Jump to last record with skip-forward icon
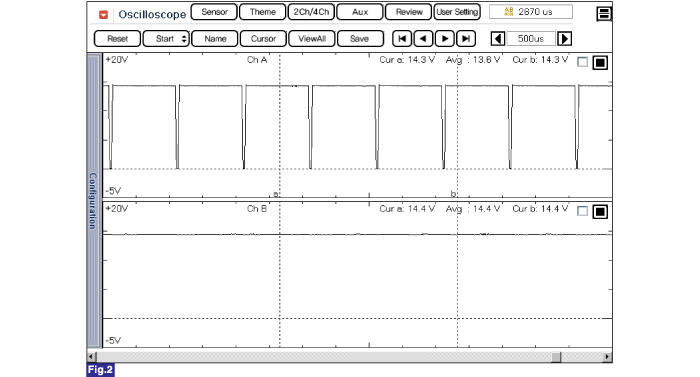The height and width of the screenshot is (377, 700). (466, 39)
